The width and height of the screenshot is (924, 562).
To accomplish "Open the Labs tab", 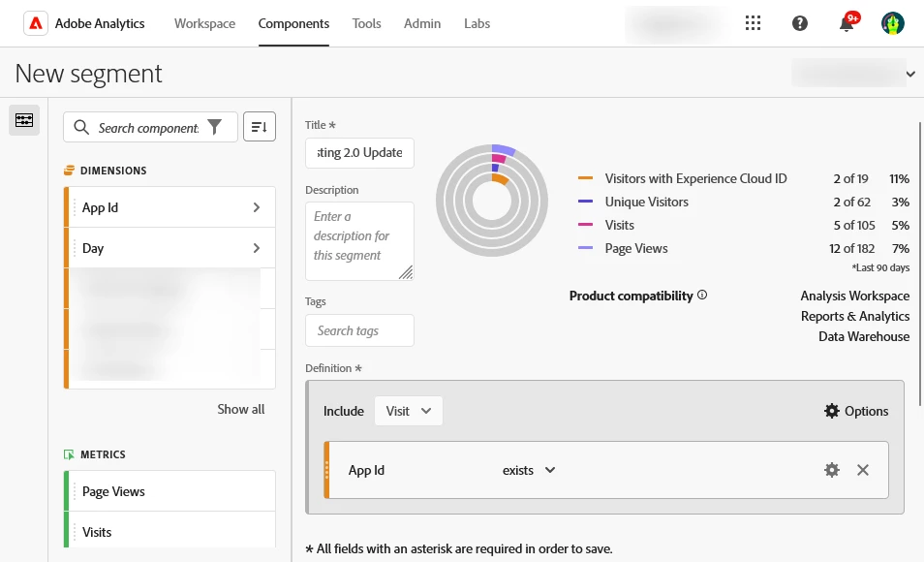I will pyautogui.click(x=477, y=23).
